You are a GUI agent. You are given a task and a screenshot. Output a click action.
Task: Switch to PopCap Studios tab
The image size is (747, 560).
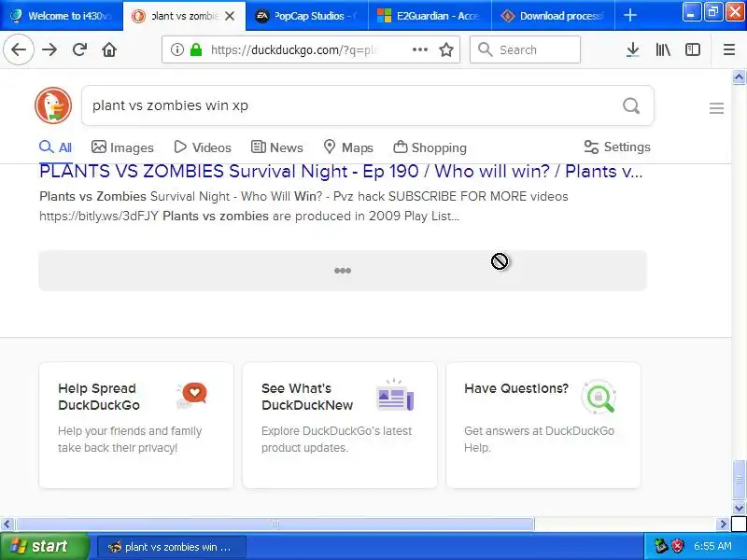(307, 16)
